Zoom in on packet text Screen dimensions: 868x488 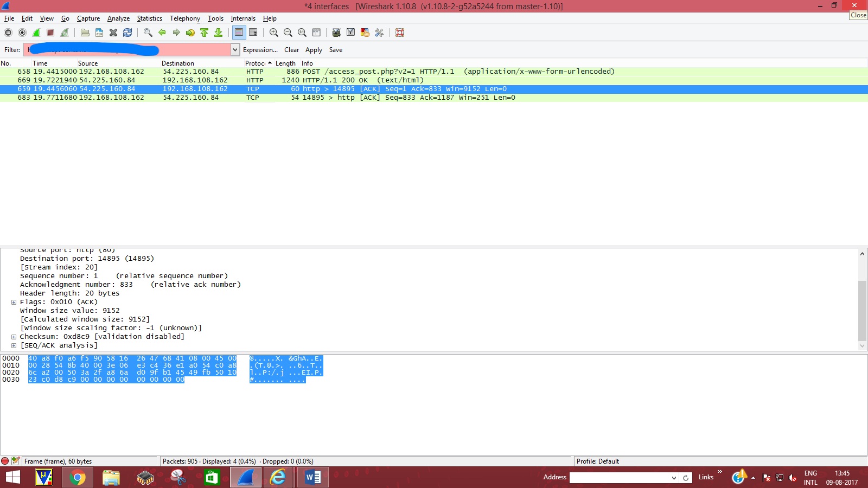(x=274, y=33)
